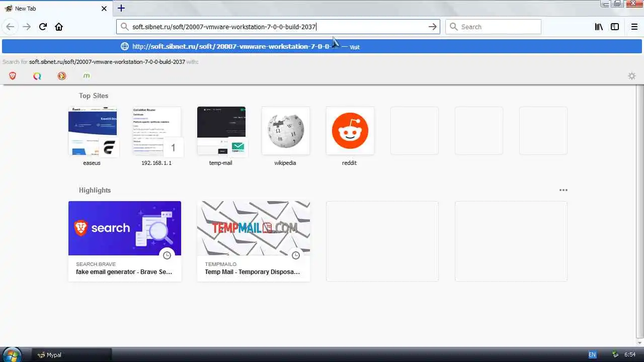Open a new tab with the plus button
This screenshot has width=644, height=362.
pos(121,8)
